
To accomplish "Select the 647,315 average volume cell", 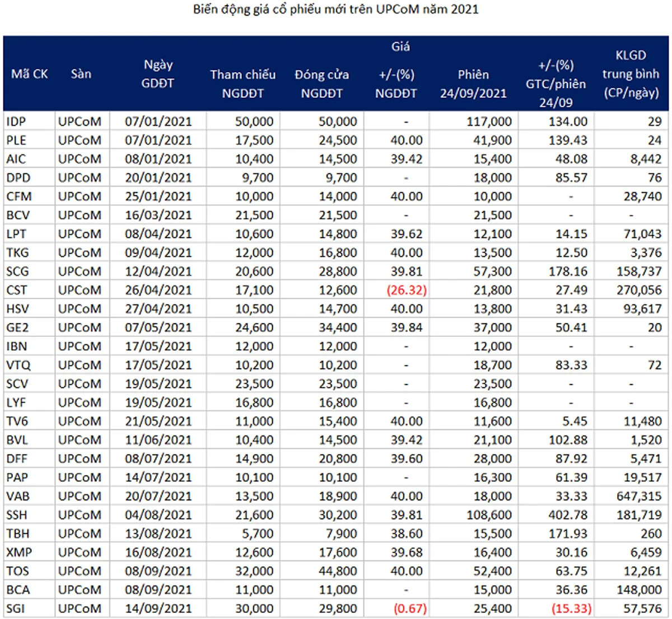I will click(x=637, y=496).
